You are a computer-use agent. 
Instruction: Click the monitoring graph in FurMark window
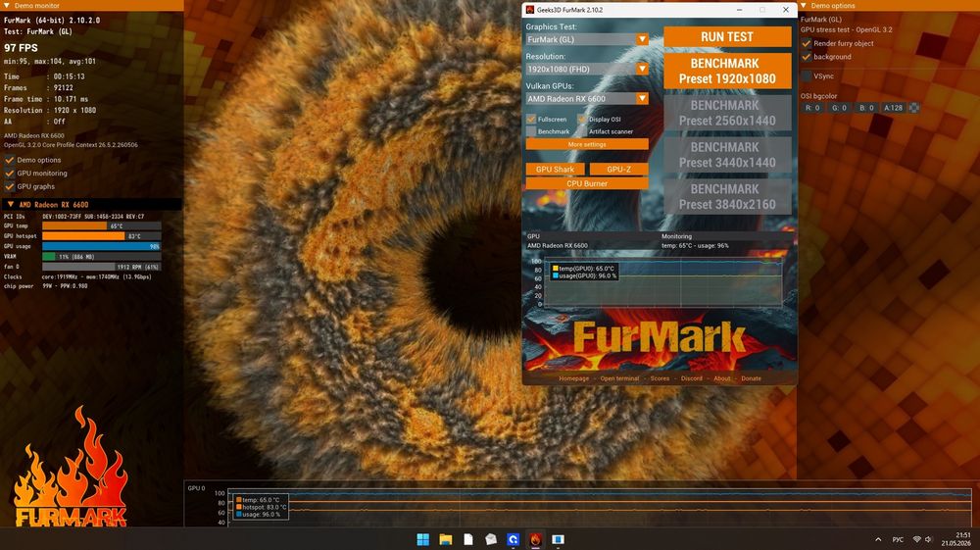662,282
